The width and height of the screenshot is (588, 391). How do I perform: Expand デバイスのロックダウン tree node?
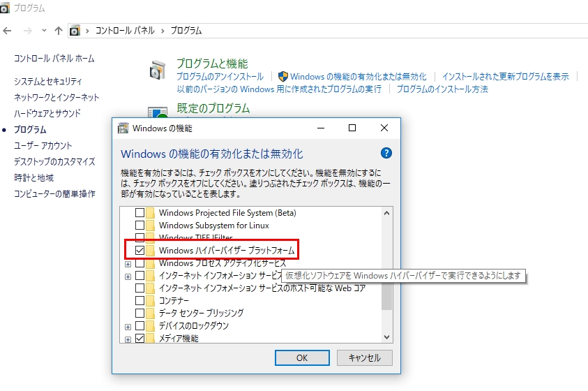(128, 327)
